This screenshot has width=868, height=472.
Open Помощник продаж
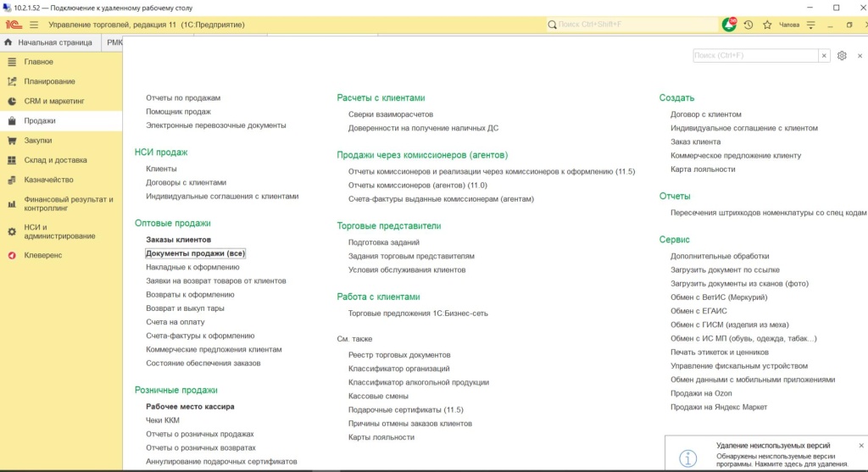(178, 112)
